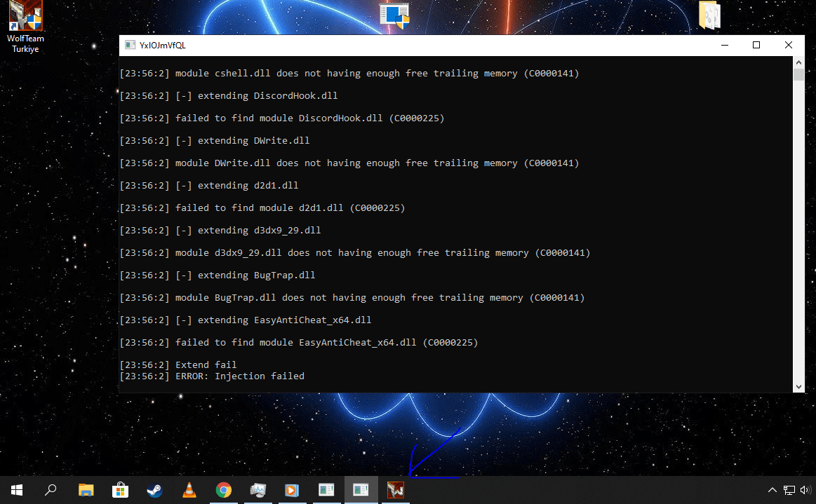Open taskbar Search magnifier
This screenshot has height=504, width=816.
click(x=51, y=490)
